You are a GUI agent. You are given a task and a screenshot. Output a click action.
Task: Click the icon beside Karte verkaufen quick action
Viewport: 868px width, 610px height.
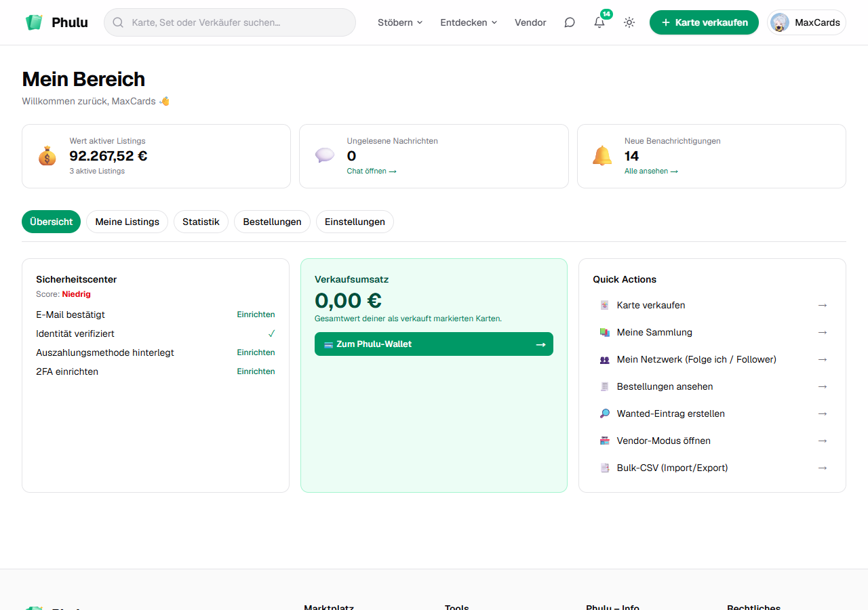click(x=605, y=305)
